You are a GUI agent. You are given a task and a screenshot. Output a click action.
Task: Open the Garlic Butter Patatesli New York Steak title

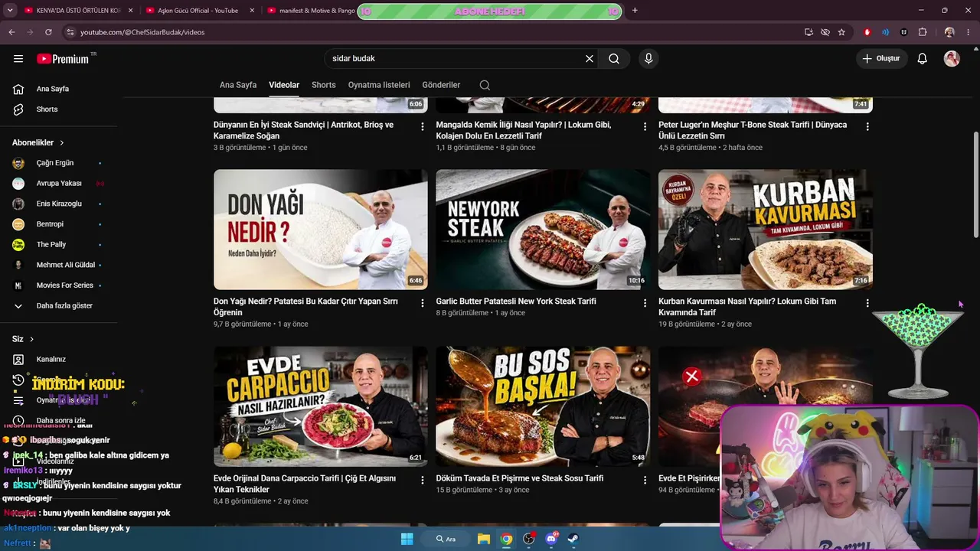tap(516, 302)
